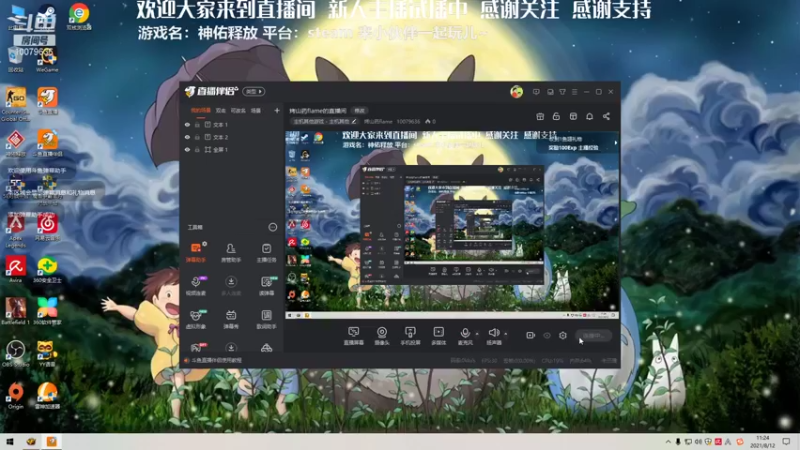
Task: Click the Chrome desktop icon
Action: pyautogui.click(x=79, y=16)
